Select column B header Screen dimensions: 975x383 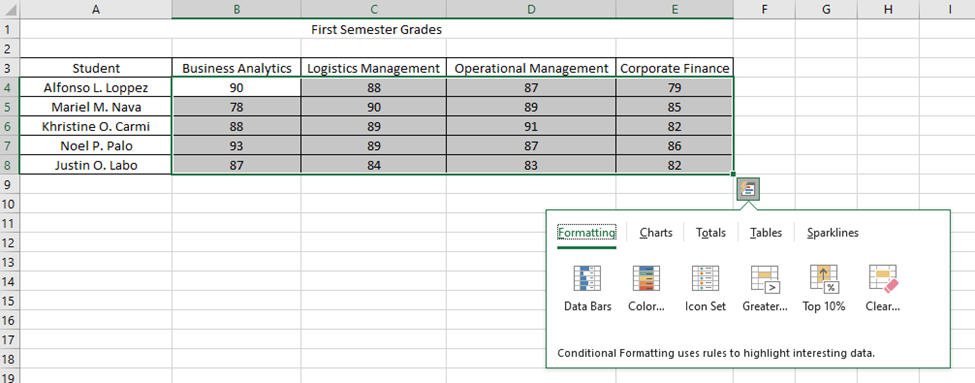point(236,9)
